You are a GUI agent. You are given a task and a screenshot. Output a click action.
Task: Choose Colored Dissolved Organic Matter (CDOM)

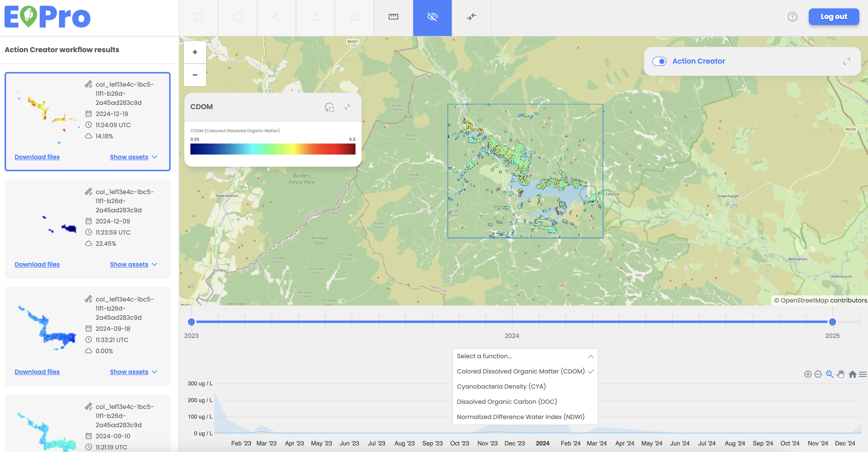pyautogui.click(x=525, y=371)
